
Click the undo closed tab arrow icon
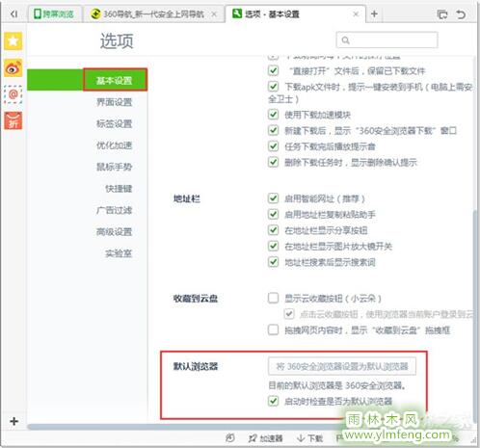[461, 14]
